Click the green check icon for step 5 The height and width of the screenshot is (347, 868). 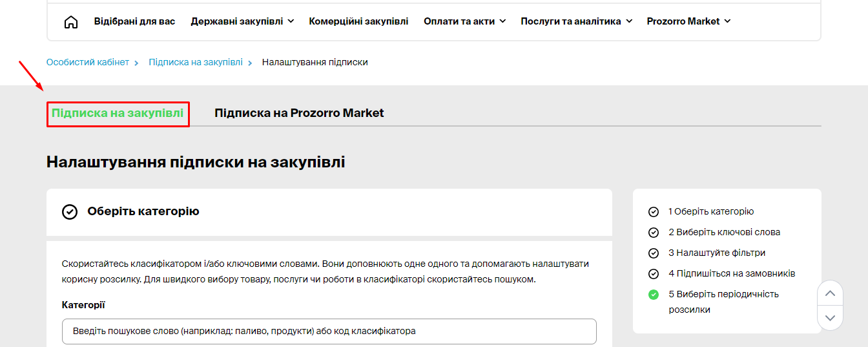pyautogui.click(x=654, y=295)
